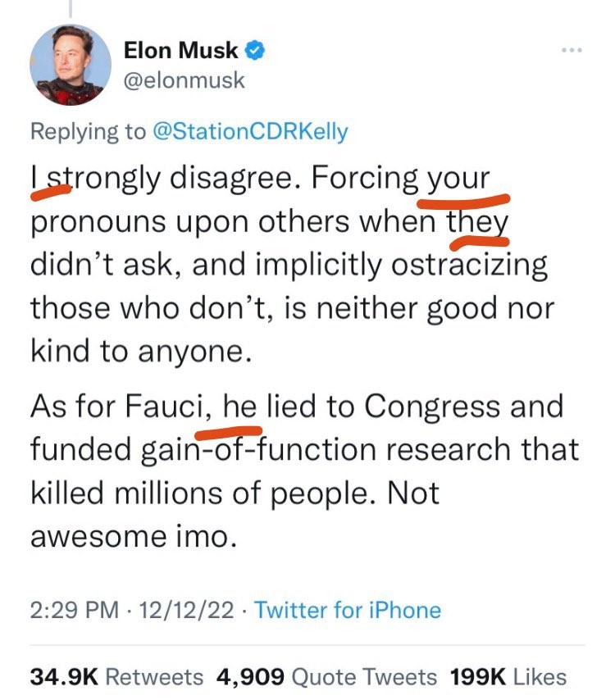Open the three-dot more options menu
This screenshot has width=615, height=700.
click(570, 51)
